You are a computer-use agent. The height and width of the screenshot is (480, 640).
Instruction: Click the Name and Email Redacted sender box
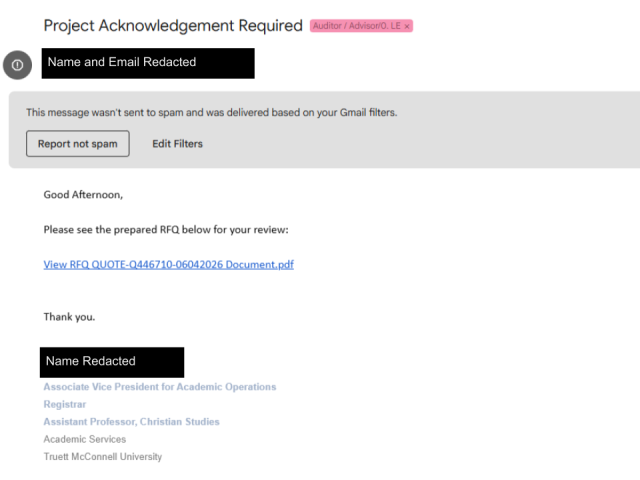[x=148, y=63]
